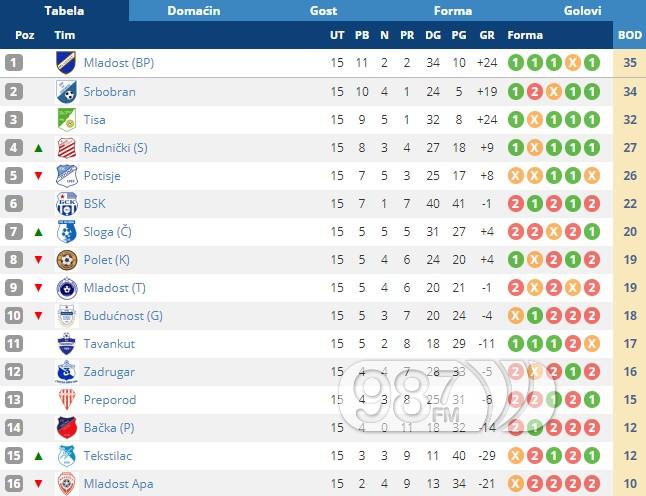Click the Tavankut club badge
This screenshot has height=496, width=646.
coord(66,344)
